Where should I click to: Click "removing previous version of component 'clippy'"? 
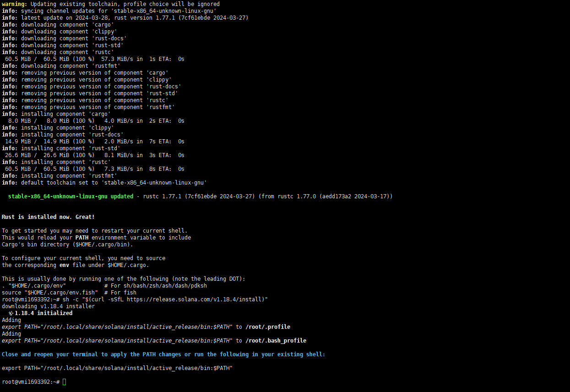click(87, 80)
